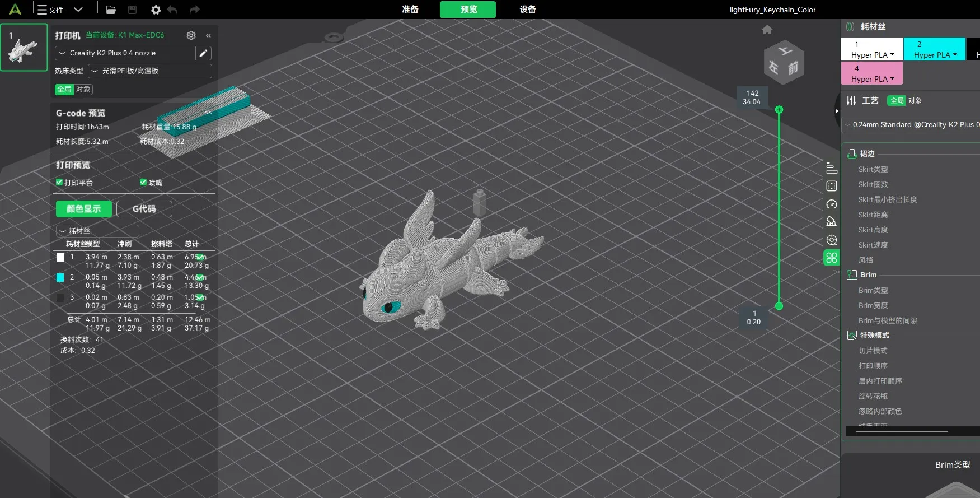The width and height of the screenshot is (980, 498).
Task: Click the 3D view orientation cube
Action: pos(784,63)
